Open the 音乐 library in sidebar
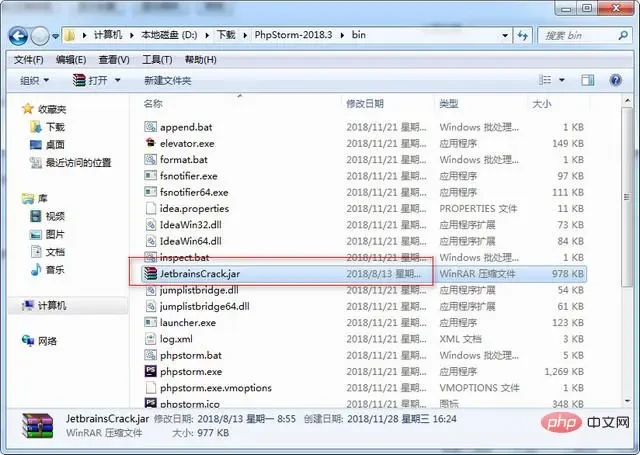The image size is (640, 455). [x=54, y=269]
